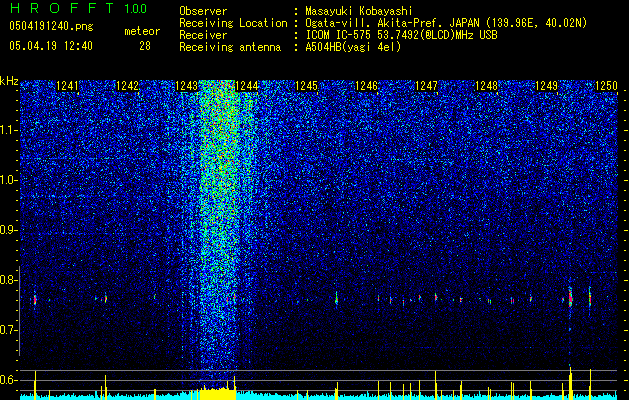Click the kHz axis unit label

pyautogui.click(x=9, y=81)
